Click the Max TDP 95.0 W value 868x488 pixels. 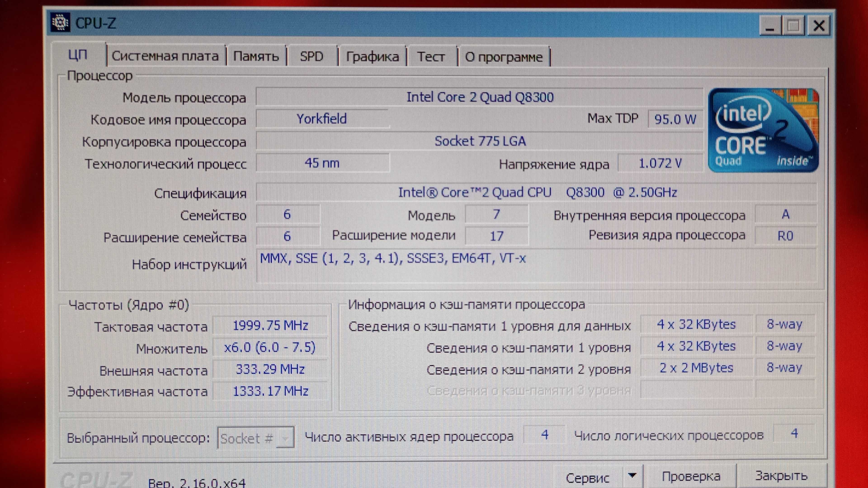pyautogui.click(x=675, y=119)
